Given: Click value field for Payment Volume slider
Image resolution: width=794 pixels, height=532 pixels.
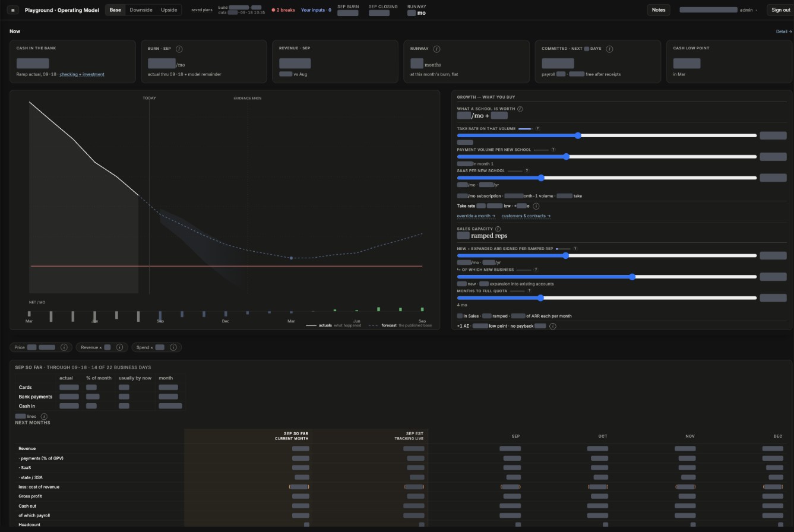Looking at the screenshot, I should (x=773, y=157).
